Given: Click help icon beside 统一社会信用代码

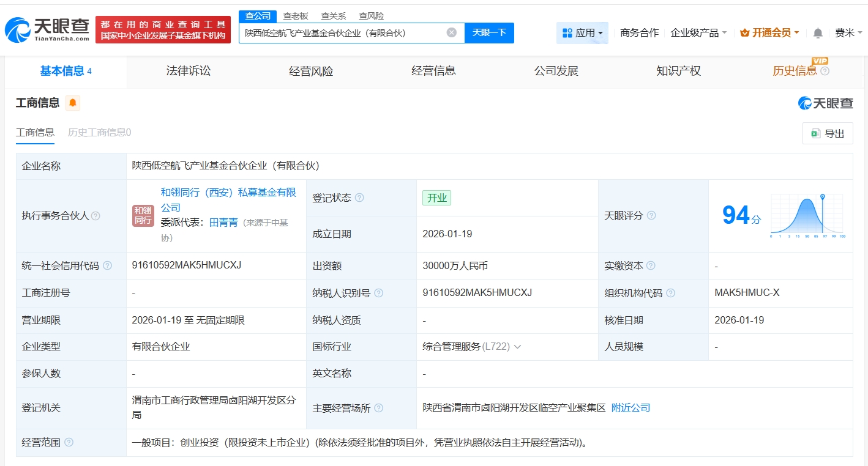Looking at the screenshot, I should click(108, 266).
